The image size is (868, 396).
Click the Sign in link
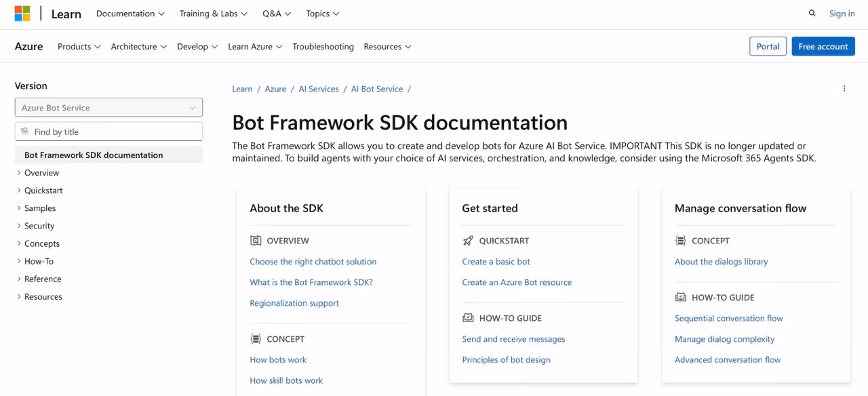click(x=842, y=13)
